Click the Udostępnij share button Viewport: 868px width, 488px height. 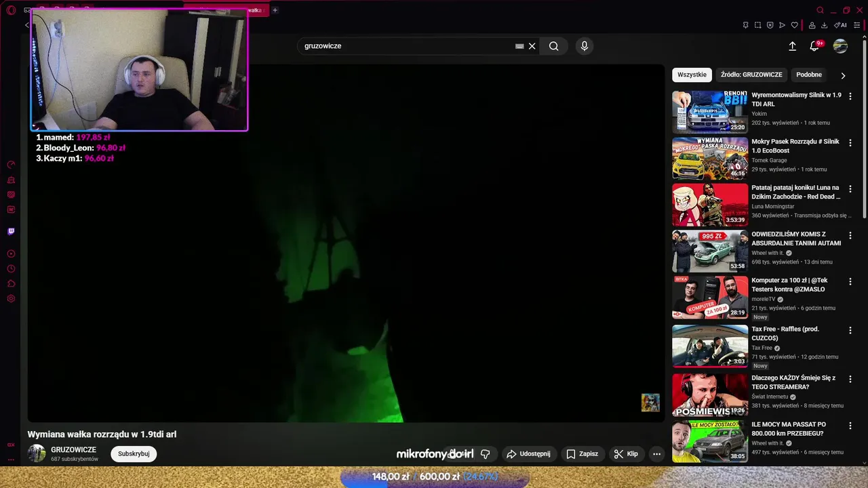528,454
